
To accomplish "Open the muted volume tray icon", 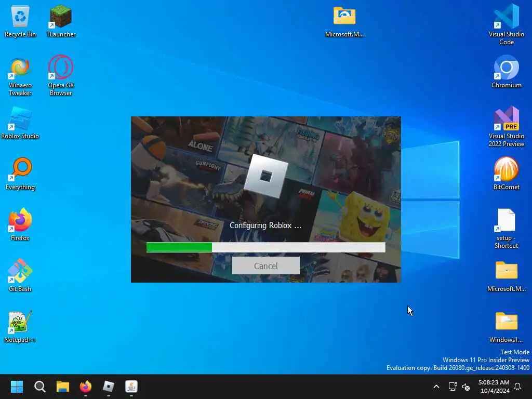I will coord(466,387).
